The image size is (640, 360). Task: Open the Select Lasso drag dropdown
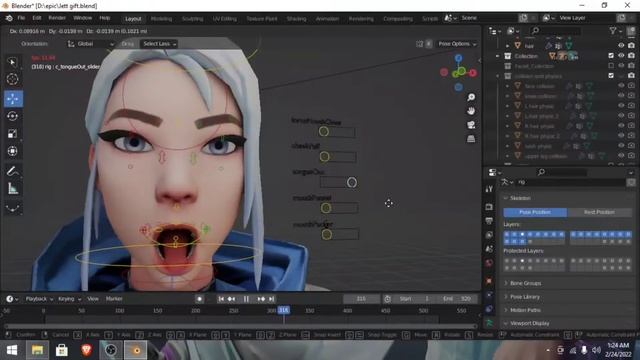[159, 44]
